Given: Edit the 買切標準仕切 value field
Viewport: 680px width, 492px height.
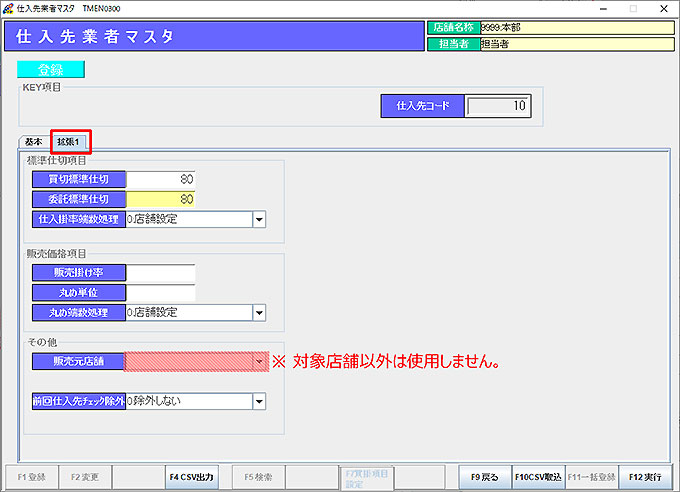Looking at the screenshot, I should (x=160, y=179).
